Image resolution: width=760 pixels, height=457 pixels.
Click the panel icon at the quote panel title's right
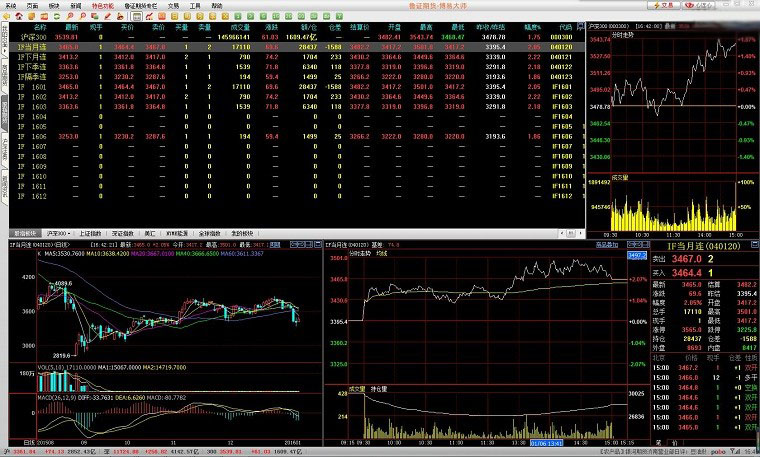755,245
